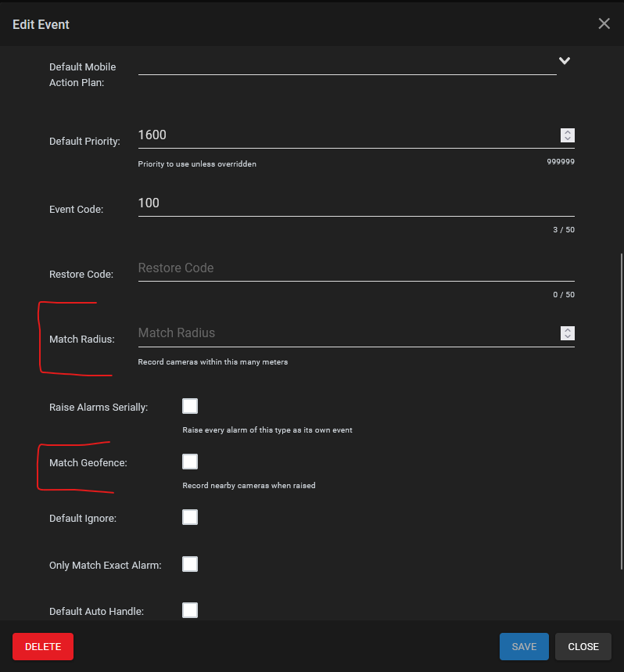This screenshot has width=624, height=672.
Task: Select the Restore Code input field
Action: point(356,268)
